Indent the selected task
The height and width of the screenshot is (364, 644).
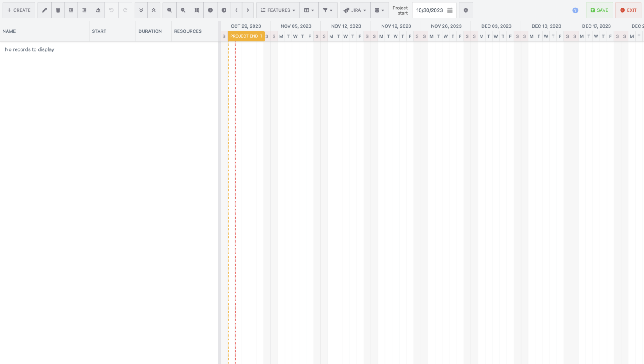tap(71, 10)
